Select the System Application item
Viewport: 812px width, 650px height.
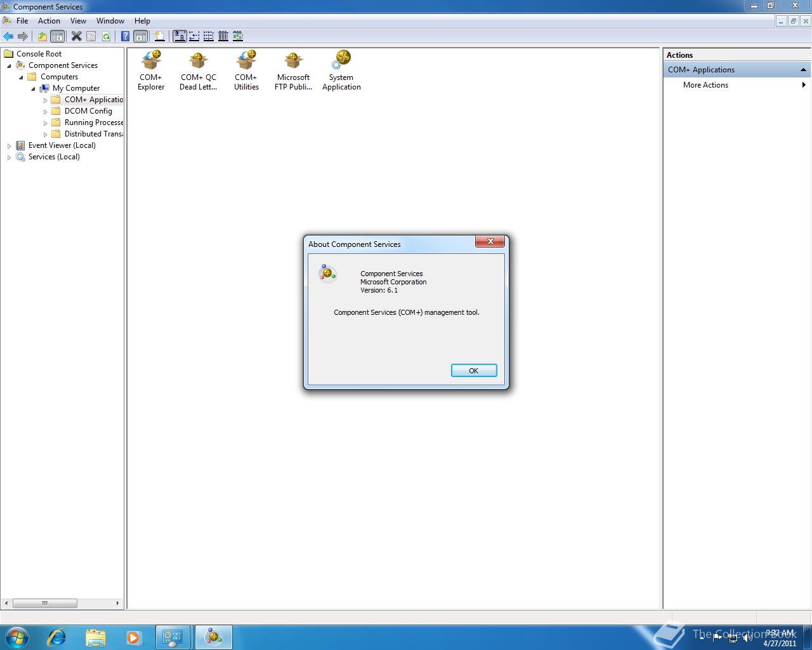click(341, 67)
